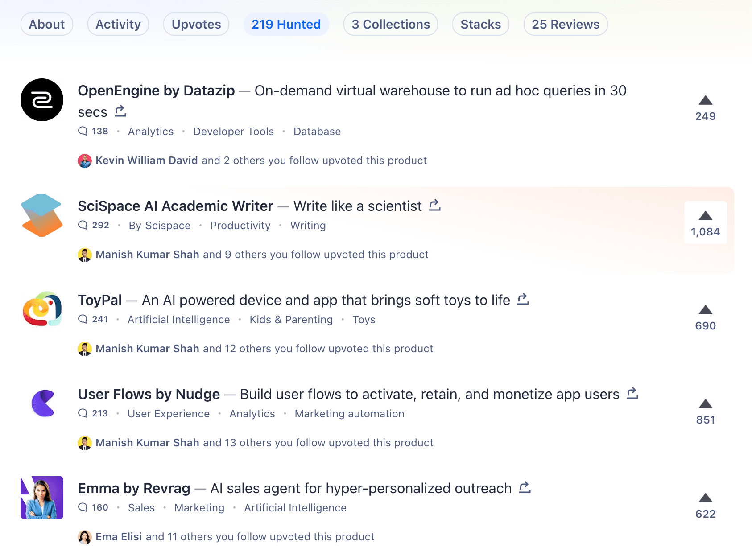The width and height of the screenshot is (752, 560).
Task: Open the Sales topic
Action: point(141,508)
